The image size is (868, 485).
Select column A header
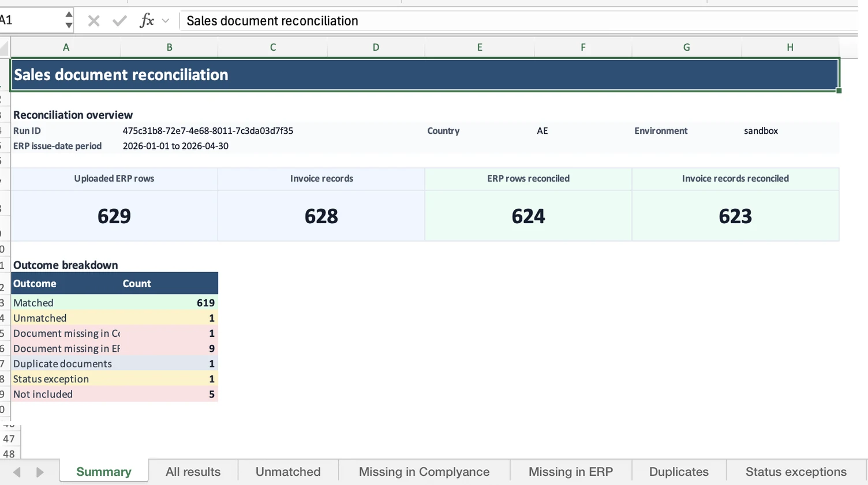(66, 47)
